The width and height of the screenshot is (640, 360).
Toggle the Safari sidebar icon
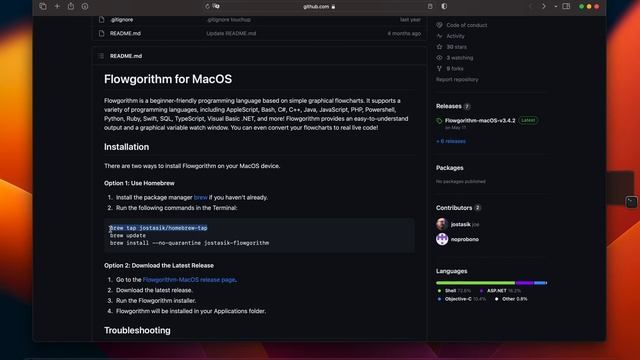click(566, 7)
